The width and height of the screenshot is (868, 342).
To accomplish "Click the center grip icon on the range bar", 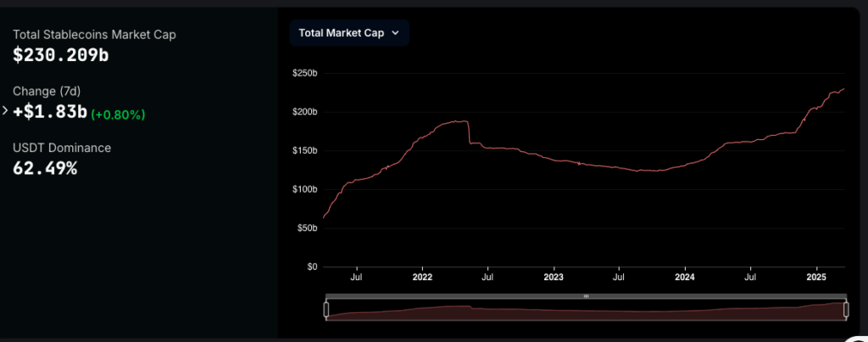I will coord(586,296).
